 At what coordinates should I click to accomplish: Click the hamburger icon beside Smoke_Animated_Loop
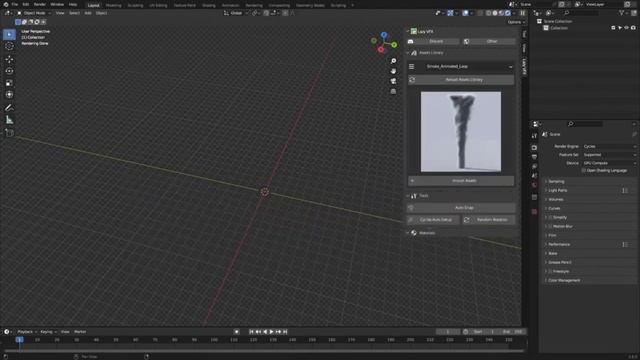(411, 67)
